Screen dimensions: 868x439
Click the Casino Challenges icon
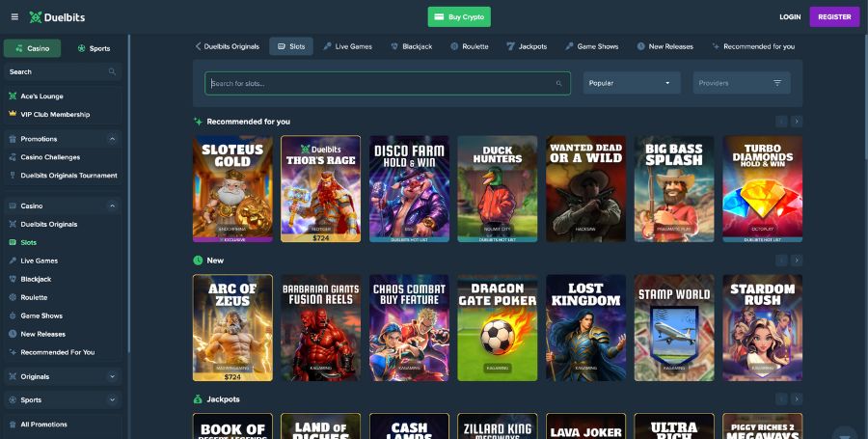tap(13, 157)
